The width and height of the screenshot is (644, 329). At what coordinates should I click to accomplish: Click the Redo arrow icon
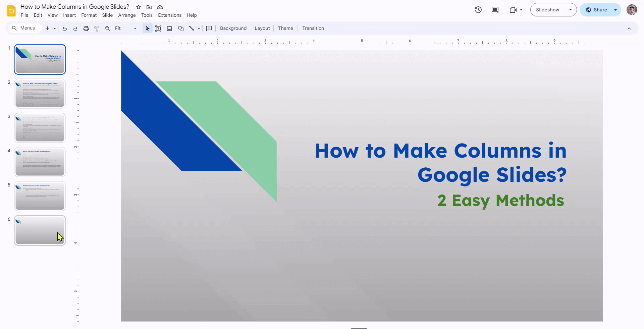(75, 29)
